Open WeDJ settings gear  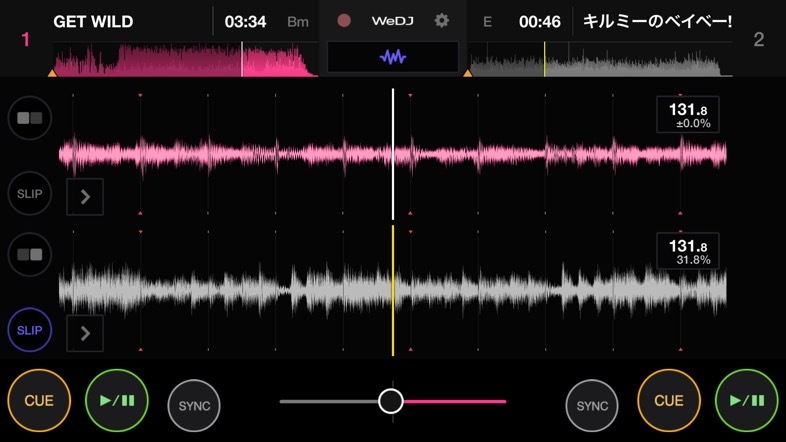[442, 21]
